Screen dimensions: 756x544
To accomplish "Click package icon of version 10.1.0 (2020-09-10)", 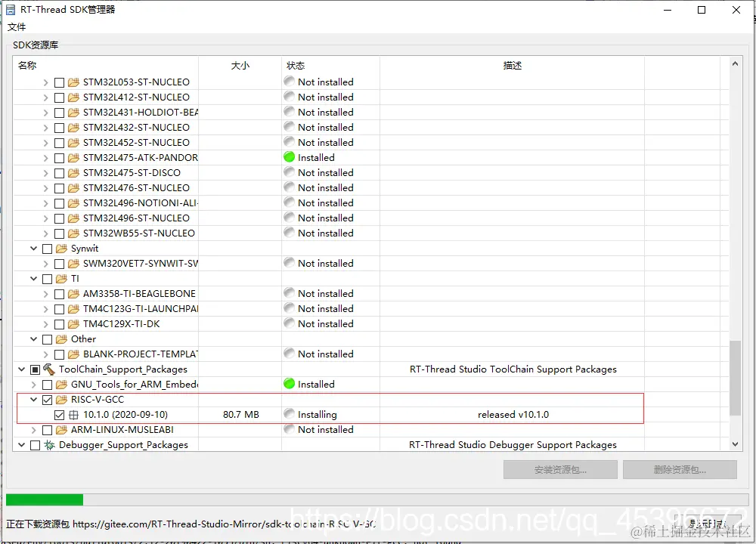I will [x=73, y=414].
